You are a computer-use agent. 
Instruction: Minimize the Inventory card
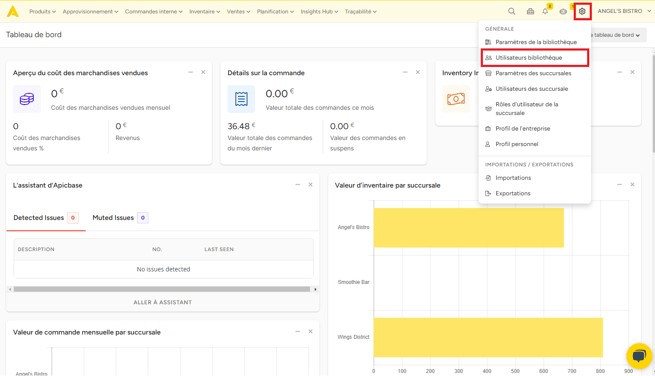(619, 72)
